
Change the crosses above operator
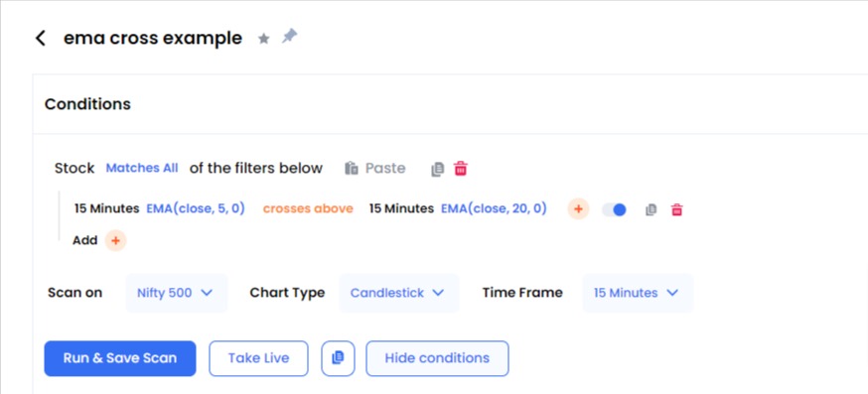pyautogui.click(x=308, y=208)
